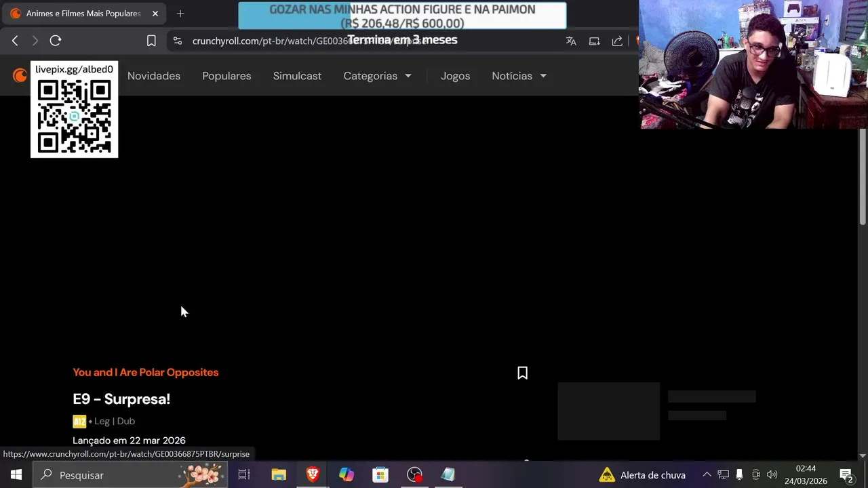Viewport: 868px width, 488px height.
Task: Click the livepix QR code overlay
Action: 74,110
